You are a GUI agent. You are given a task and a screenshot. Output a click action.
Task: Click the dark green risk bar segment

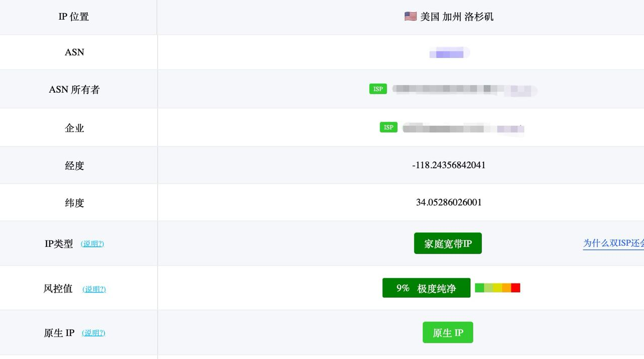[479, 288]
